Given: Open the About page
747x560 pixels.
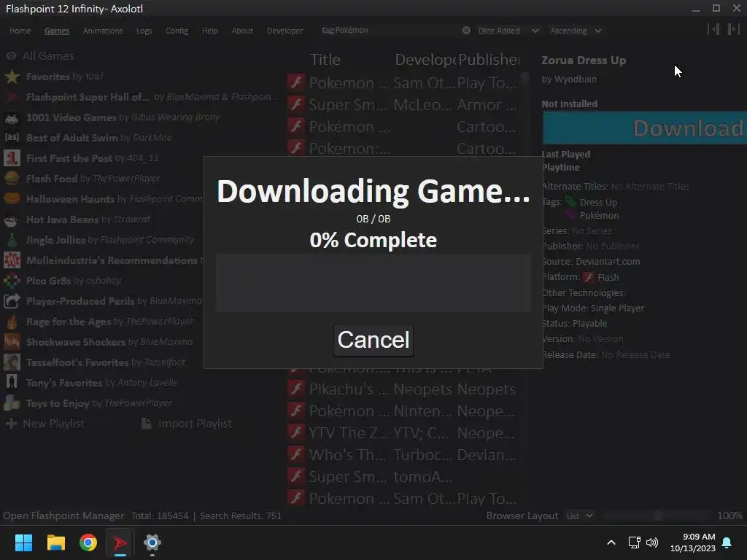Looking at the screenshot, I should [x=242, y=31].
